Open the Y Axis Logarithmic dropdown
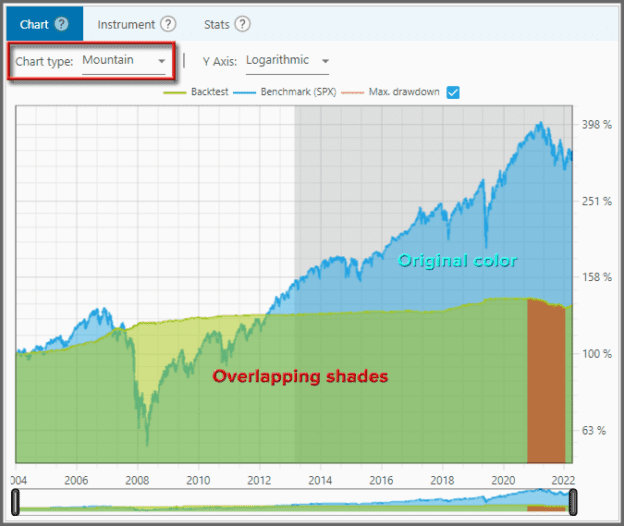Viewport: 624px width, 526px height. [x=287, y=61]
